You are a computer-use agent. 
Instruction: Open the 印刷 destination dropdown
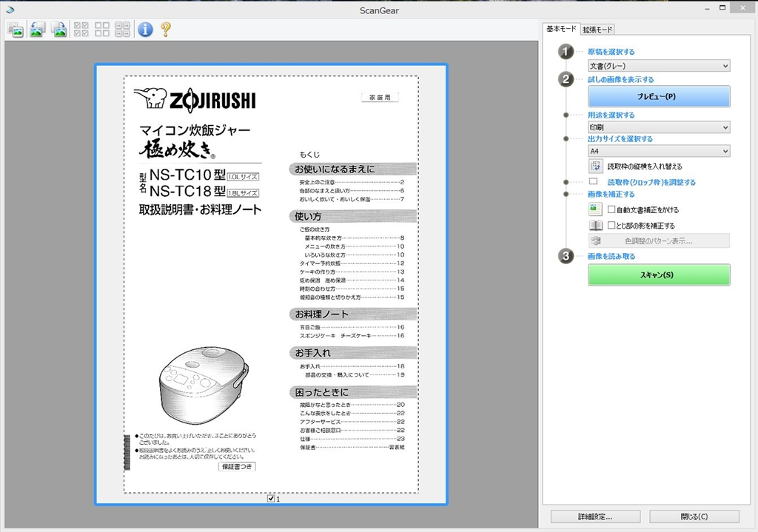point(658,127)
